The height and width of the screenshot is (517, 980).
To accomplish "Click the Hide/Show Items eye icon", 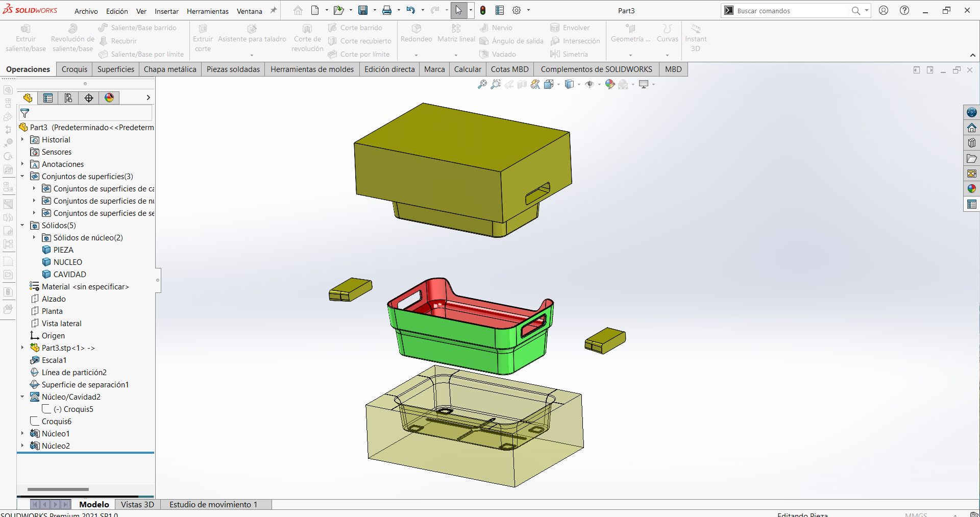I will coord(590,84).
